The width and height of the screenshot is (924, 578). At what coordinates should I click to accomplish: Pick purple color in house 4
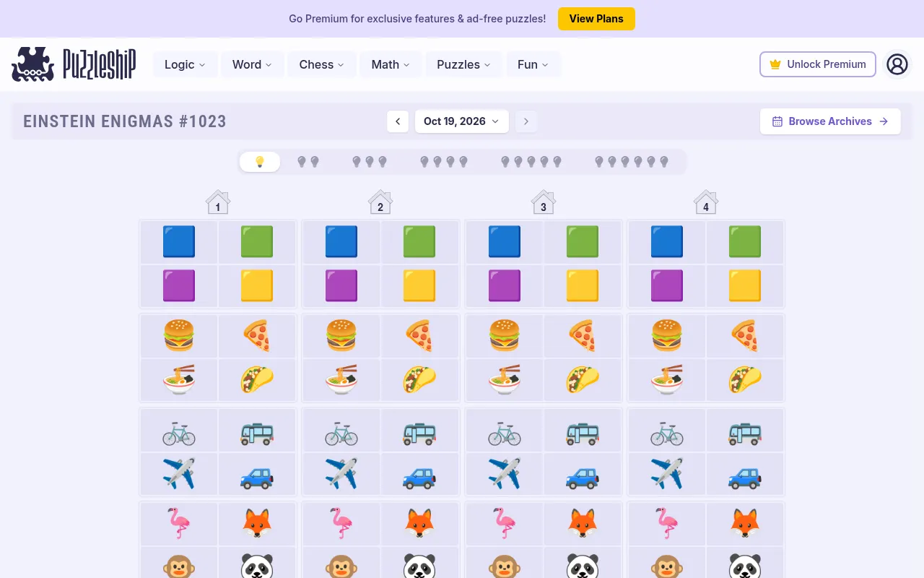[667, 285]
